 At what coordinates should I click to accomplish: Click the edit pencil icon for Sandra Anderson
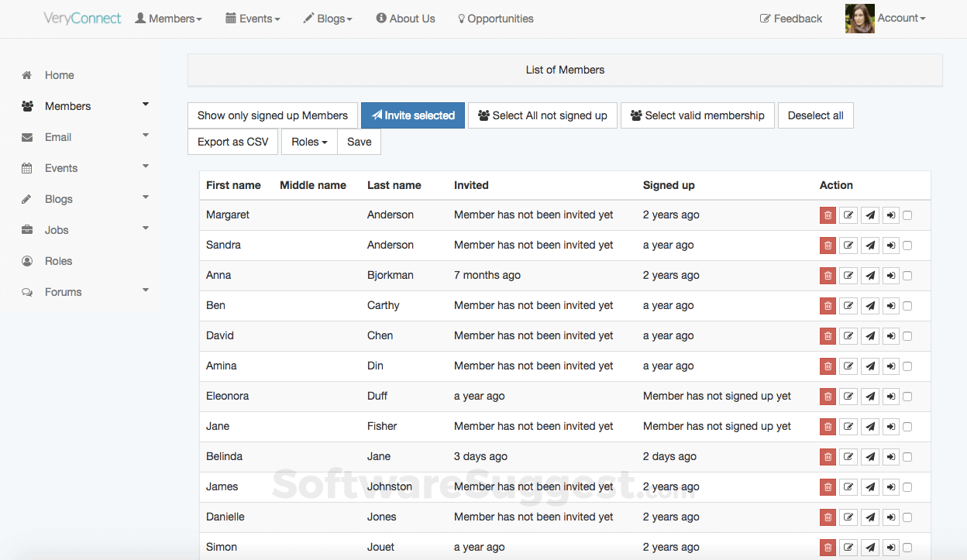848,246
